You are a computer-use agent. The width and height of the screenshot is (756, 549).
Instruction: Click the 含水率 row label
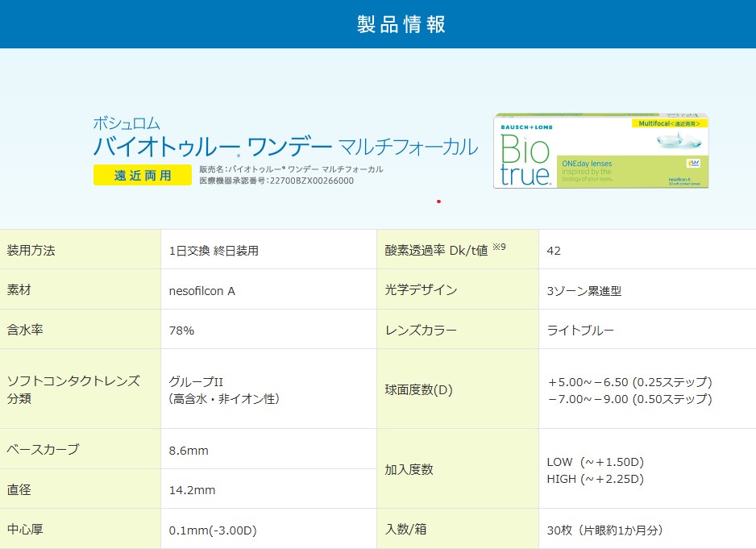[x=25, y=330]
